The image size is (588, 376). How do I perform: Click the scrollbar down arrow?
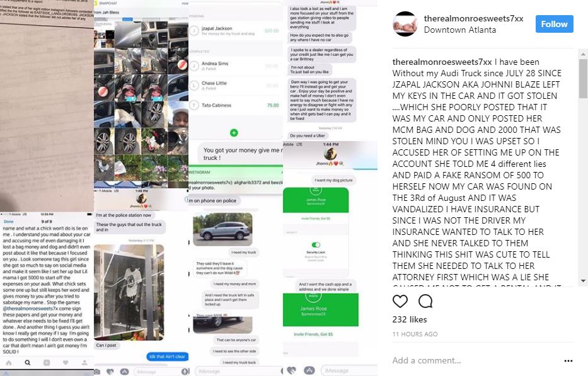coord(583,280)
